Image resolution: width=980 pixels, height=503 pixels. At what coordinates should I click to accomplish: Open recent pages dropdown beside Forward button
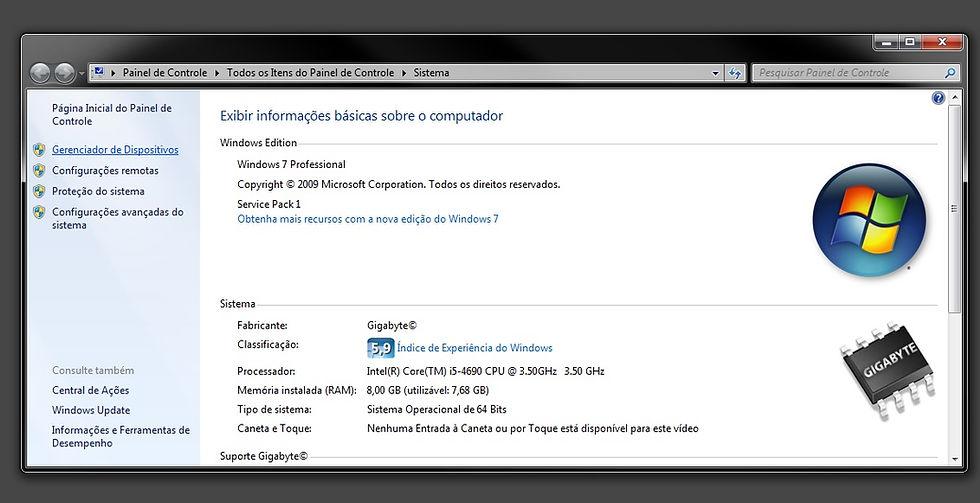click(x=81, y=74)
